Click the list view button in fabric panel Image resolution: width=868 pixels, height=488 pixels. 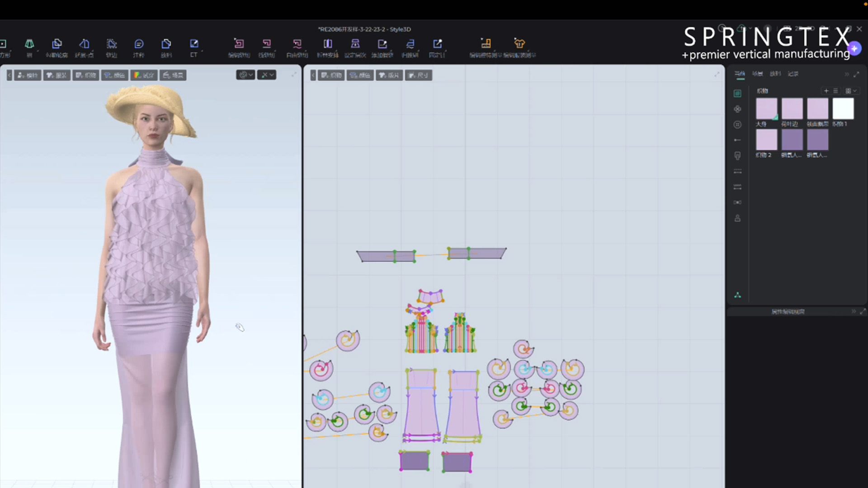pos(836,91)
